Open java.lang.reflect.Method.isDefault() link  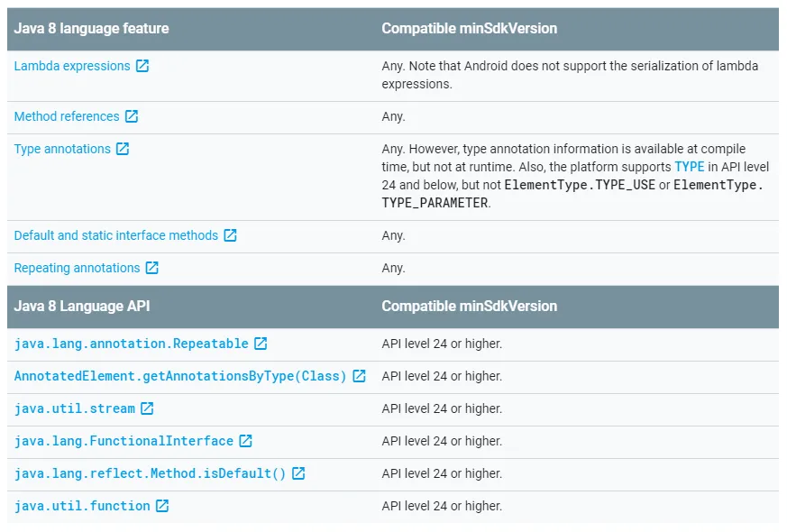tap(150, 473)
